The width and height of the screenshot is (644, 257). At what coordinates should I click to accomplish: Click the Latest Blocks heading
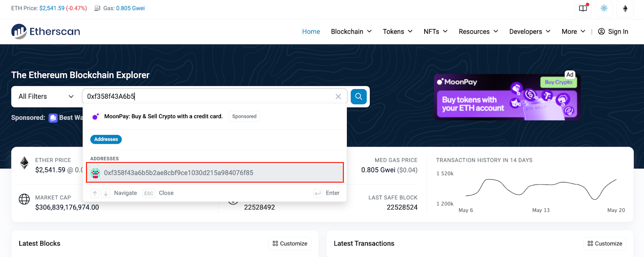pos(39,244)
